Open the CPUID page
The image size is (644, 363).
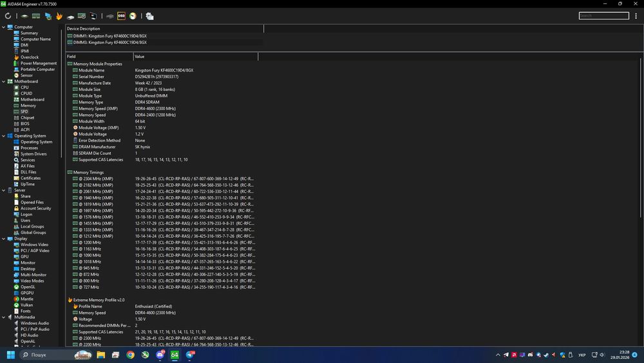(x=26, y=93)
